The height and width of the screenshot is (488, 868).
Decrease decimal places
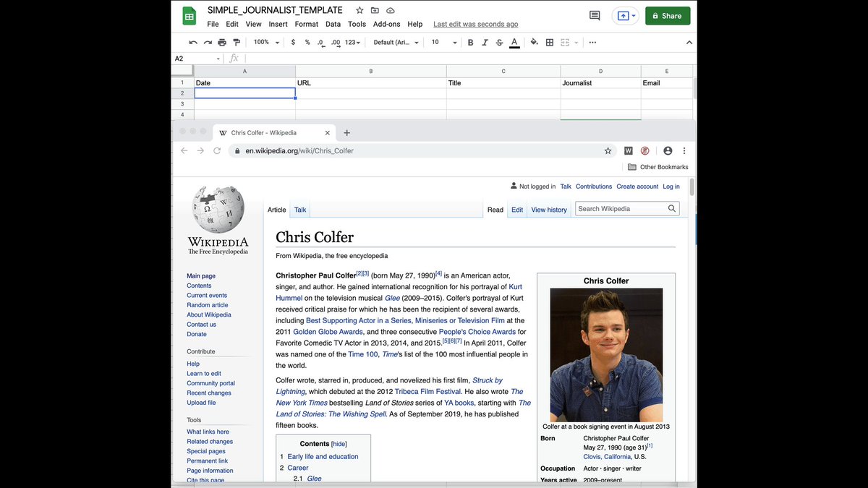click(321, 43)
